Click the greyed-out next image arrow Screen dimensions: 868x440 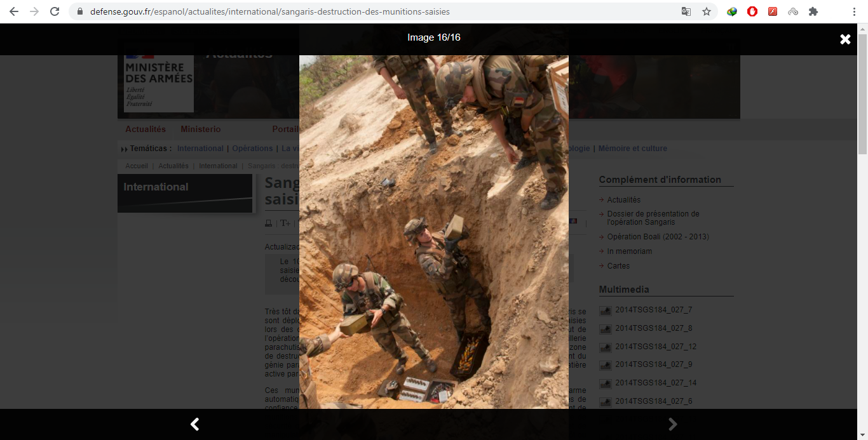pos(673,424)
